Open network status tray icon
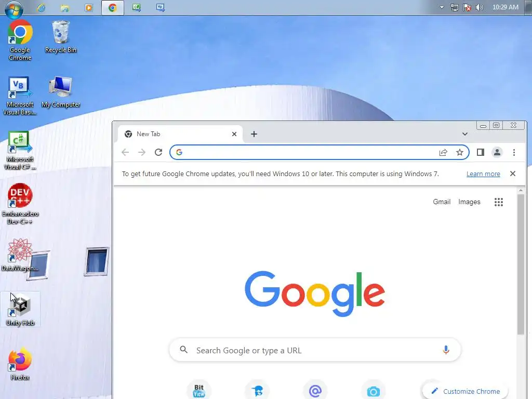This screenshot has width=532, height=399. pos(454,7)
